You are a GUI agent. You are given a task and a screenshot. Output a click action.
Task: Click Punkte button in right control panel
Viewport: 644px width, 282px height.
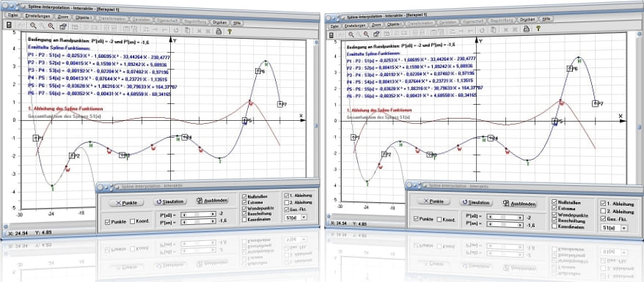(433, 201)
